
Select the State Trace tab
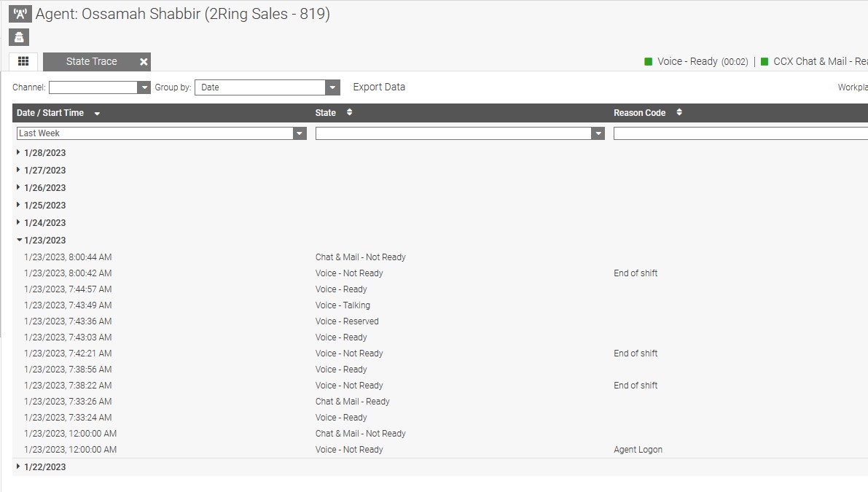[x=91, y=62]
